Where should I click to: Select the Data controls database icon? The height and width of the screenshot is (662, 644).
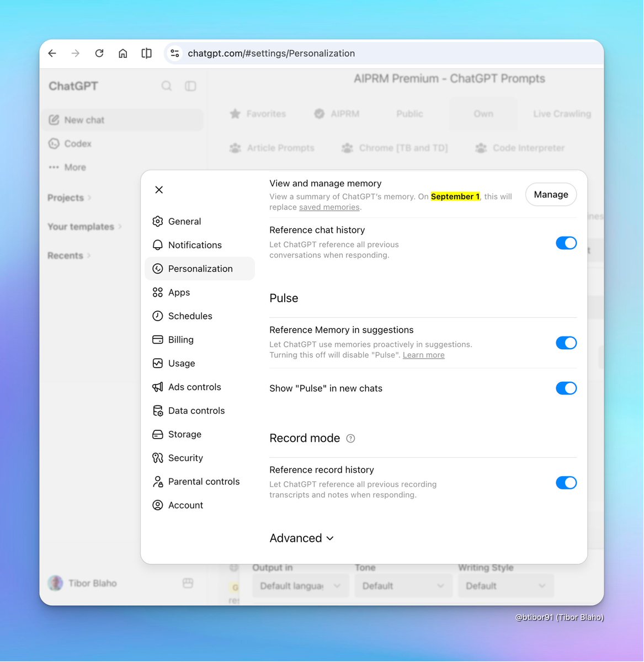point(158,411)
